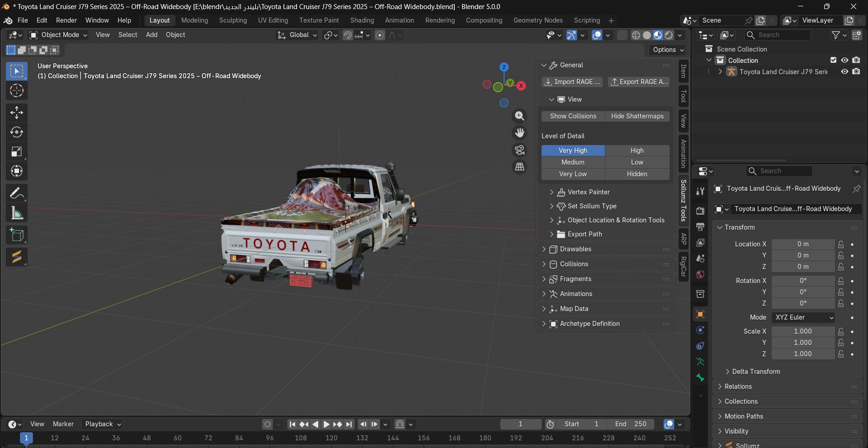The height and width of the screenshot is (448, 868).
Task: Activate the 3D Cursor tool
Action: [x=17, y=90]
